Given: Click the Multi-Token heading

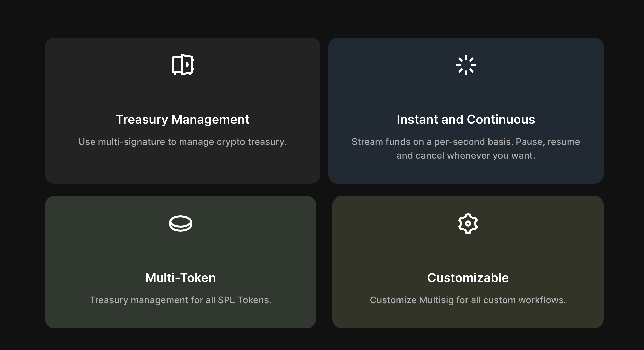Looking at the screenshot, I should pos(180,278).
